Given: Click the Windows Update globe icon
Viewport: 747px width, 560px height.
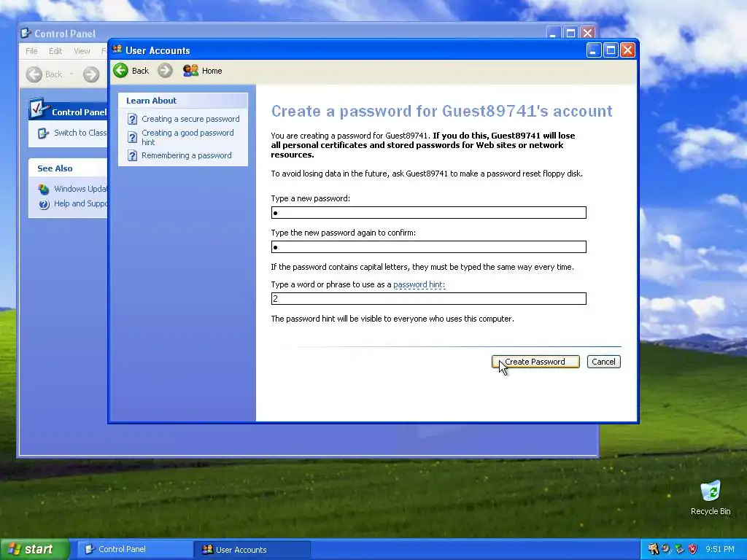Looking at the screenshot, I should (44, 189).
